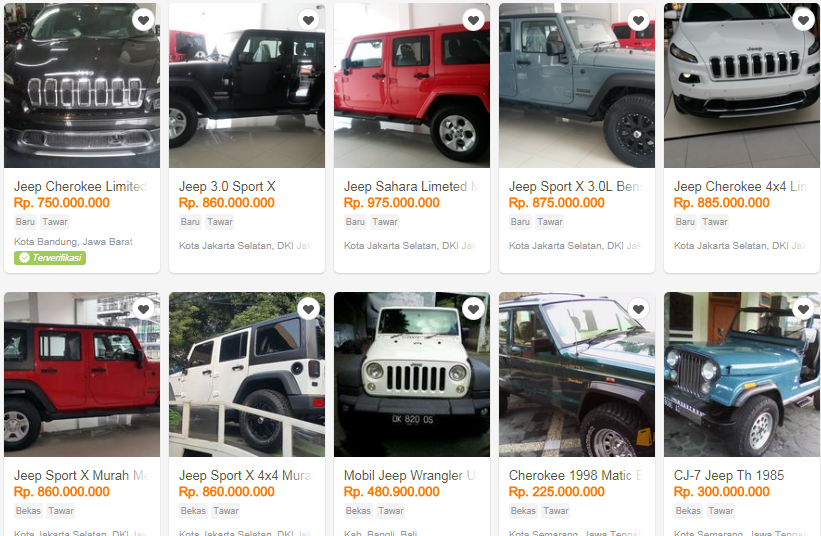
Task: Save Jeep Sahara Limeted listing with heart
Action: pos(473,20)
